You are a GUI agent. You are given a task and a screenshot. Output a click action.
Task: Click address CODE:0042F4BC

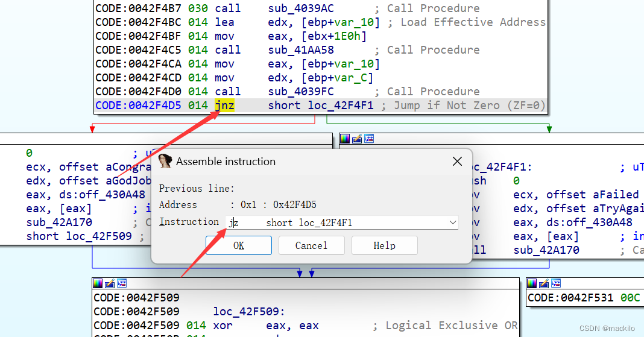point(138,22)
